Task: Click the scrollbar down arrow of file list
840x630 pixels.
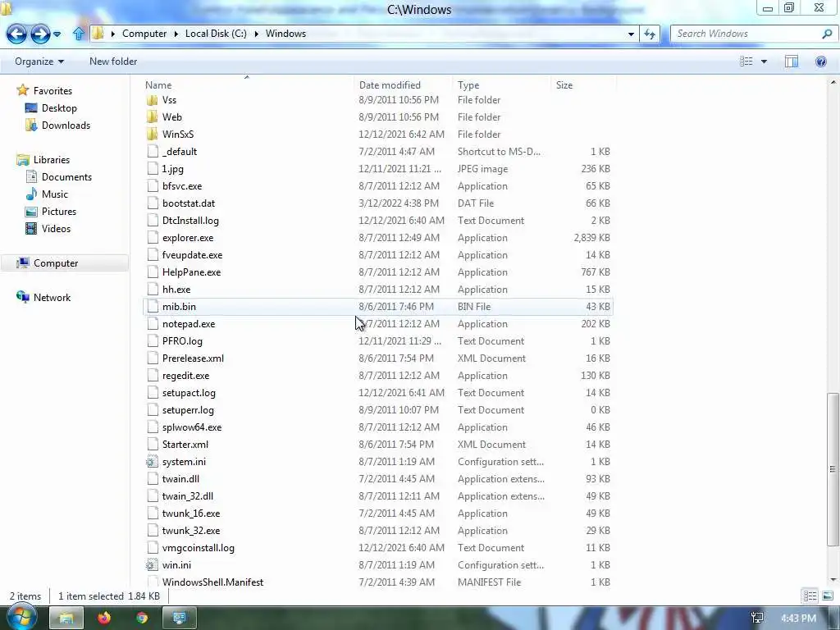Action: coord(833,580)
